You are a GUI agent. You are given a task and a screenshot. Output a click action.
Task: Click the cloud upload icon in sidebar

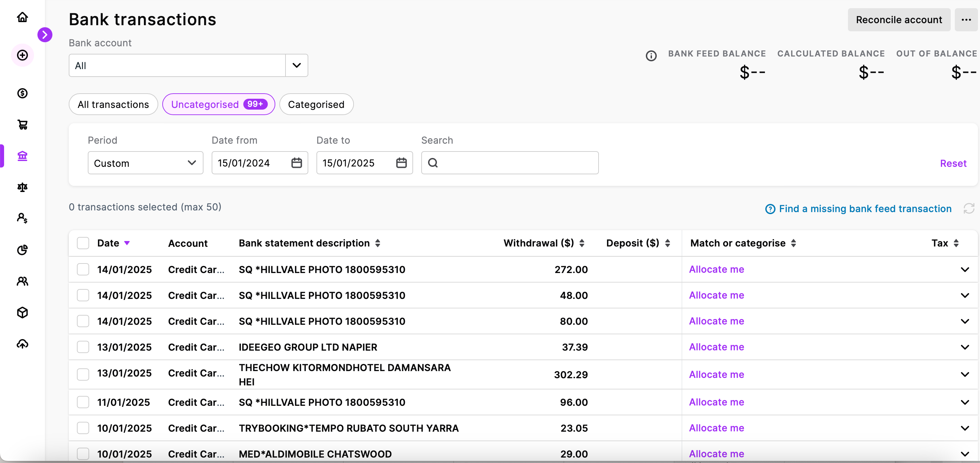[x=22, y=344]
